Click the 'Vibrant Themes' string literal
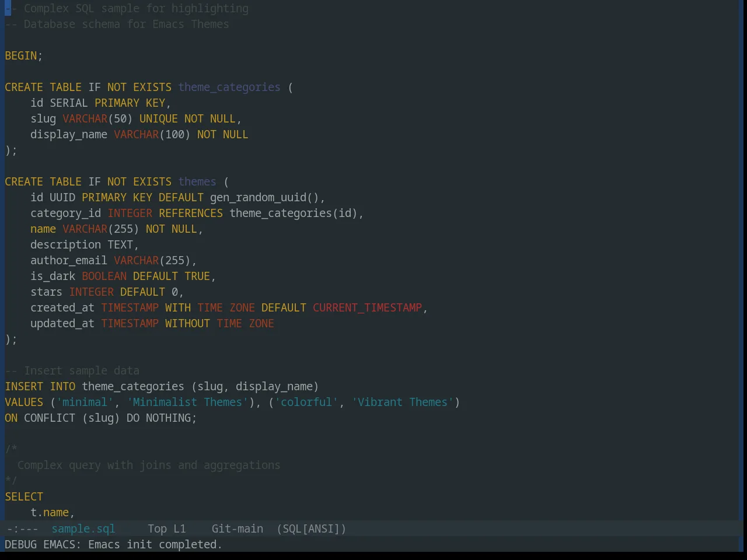 pos(403,402)
